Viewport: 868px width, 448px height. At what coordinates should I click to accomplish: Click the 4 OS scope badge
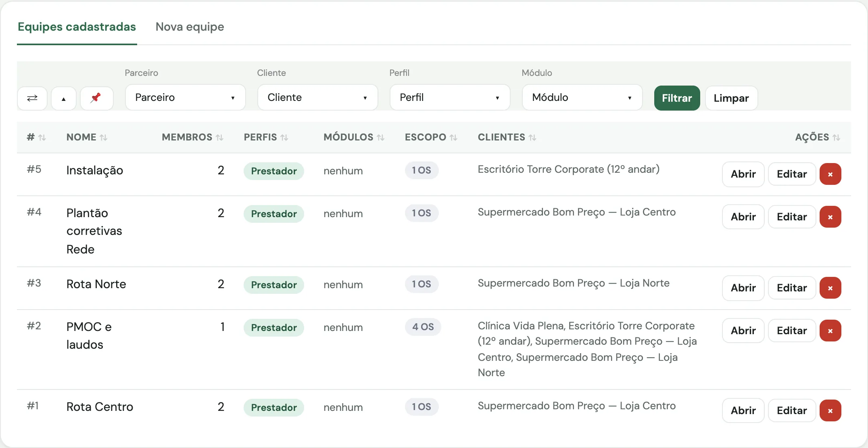tap(423, 327)
